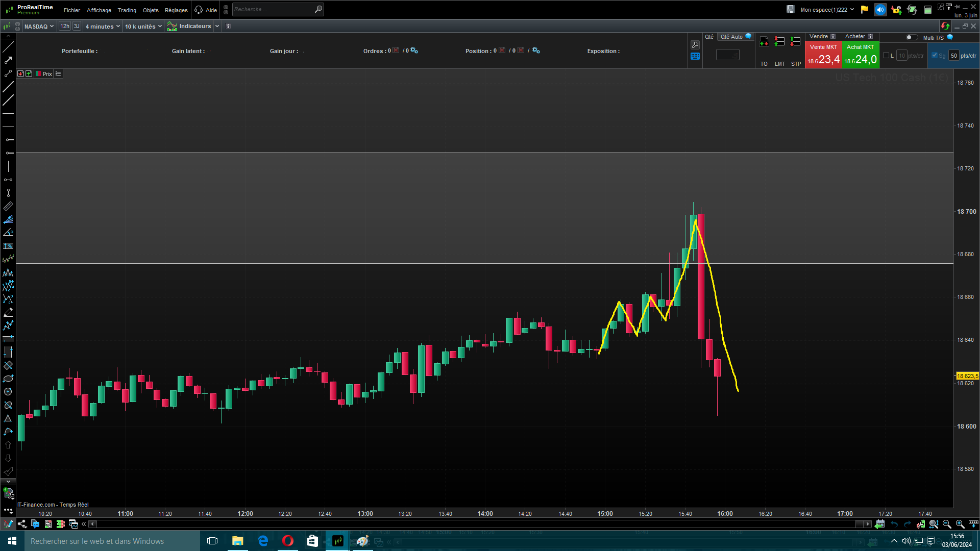Select the STP stop order icon
Image resolution: width=980 pixels, height=551 pixels.
(795, 42)
